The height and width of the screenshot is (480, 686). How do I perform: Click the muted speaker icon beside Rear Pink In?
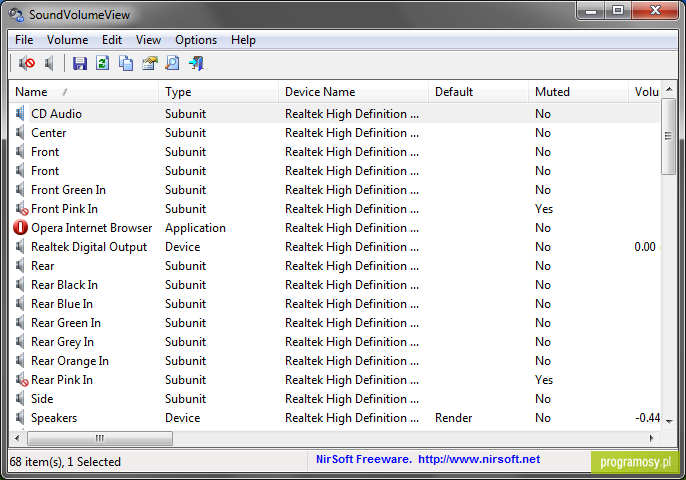pos(21,380)
